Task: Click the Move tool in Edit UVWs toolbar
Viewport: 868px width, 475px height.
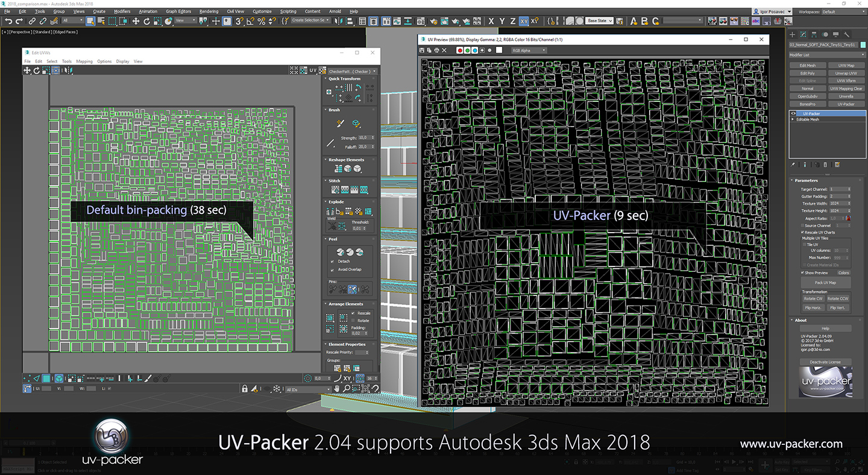Action: click(x=27, y=71)
